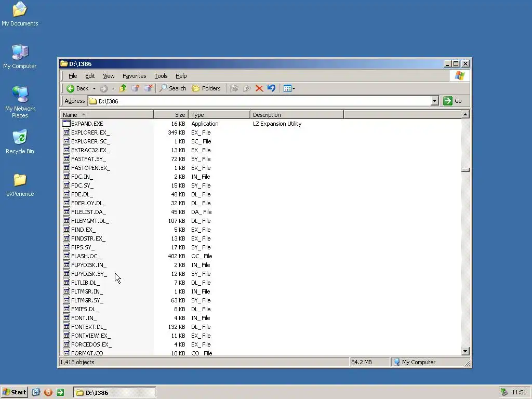Open the Favorites menu

click(135, 76)
